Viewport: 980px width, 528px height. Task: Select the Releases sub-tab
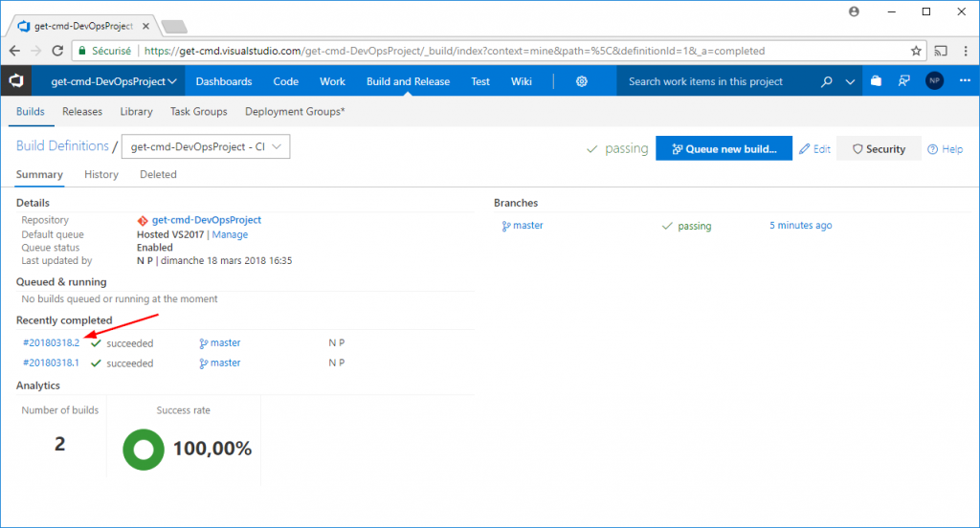[82, 111]
